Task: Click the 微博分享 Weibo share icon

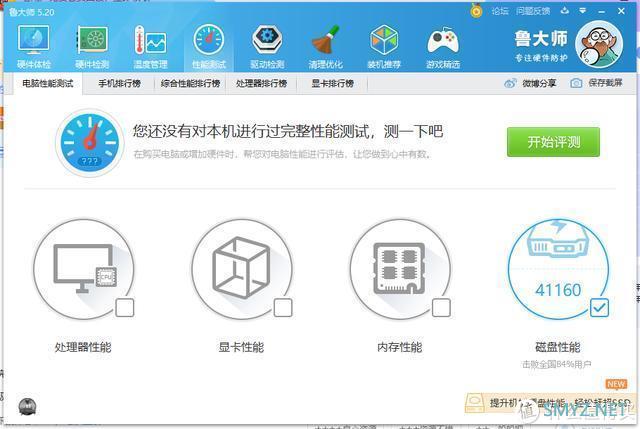Action: [x=510, y=84]
